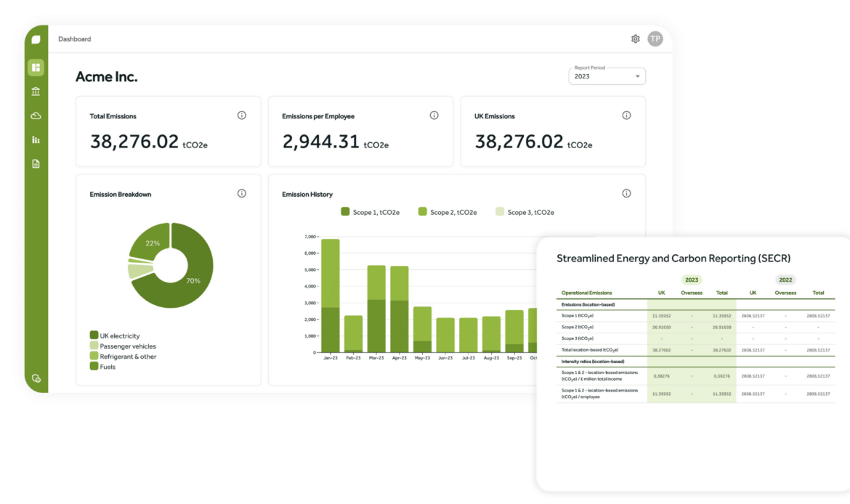Image resolution: width=850 pixels, height=504 pixels.
Task: Open the Report Period 2023 dropdown
Action: click(607, 76)
